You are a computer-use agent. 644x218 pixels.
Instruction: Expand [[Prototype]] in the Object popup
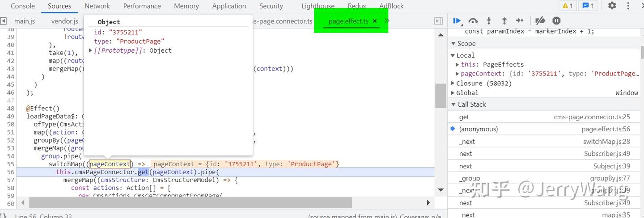pyautogui.click(x=91, y=50)
